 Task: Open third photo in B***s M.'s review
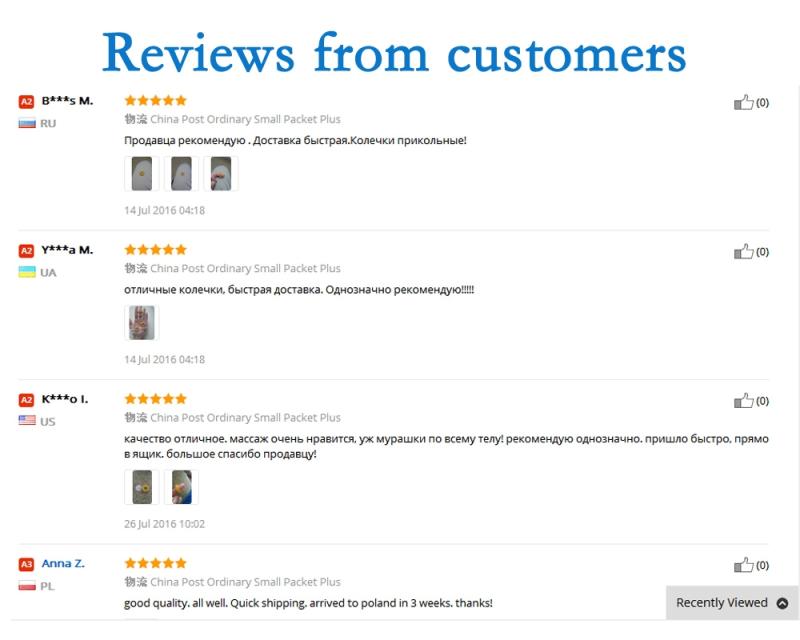click(221, 173)
